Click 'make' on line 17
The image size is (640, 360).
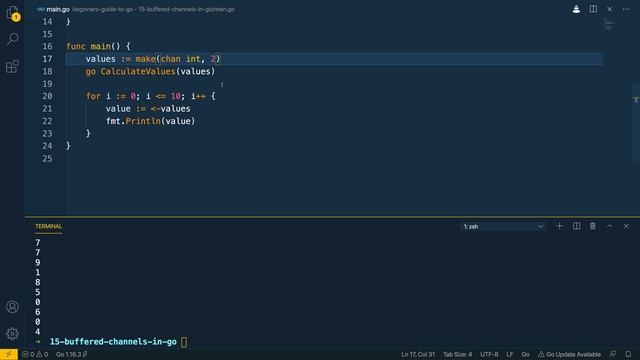tap(146, 59)
